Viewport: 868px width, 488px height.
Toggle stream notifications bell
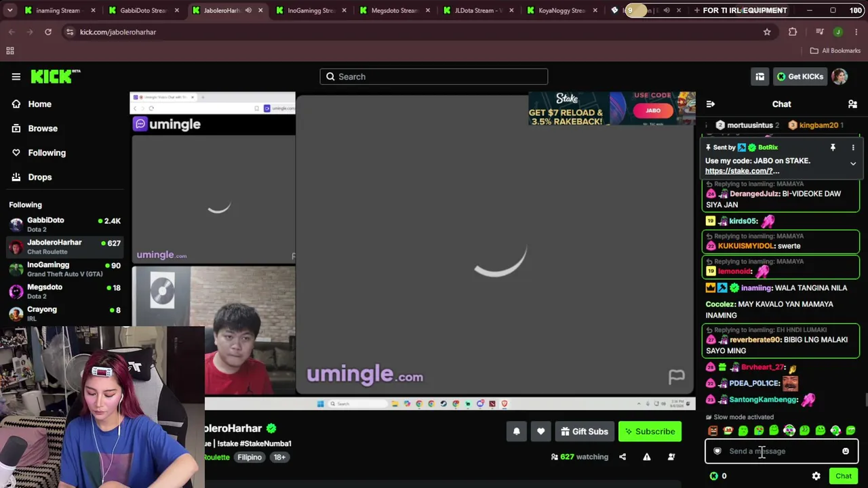517,432
